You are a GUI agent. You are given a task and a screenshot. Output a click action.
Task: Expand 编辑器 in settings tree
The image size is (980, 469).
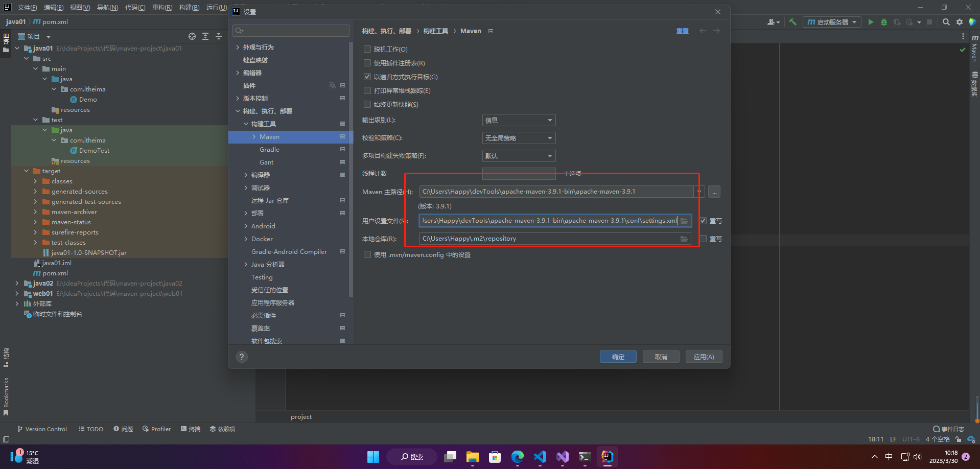pos(238,73)
